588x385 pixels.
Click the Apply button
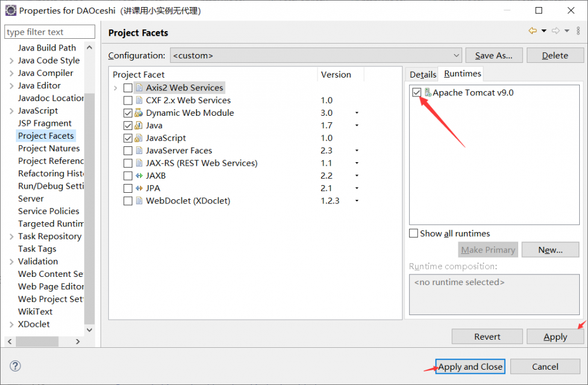point(556,337)
